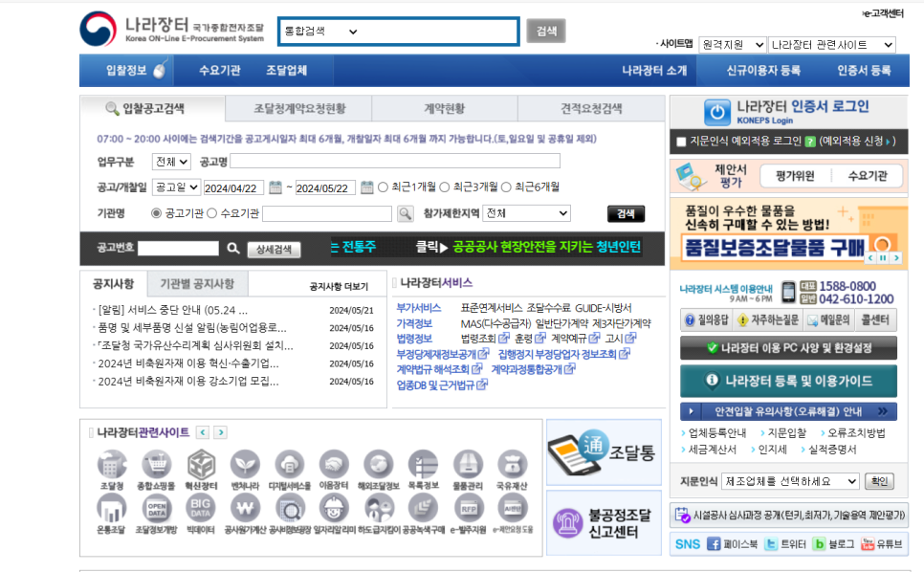
Task: Open the 업무구분 전체 dropdown
Action: pos(171,162)
